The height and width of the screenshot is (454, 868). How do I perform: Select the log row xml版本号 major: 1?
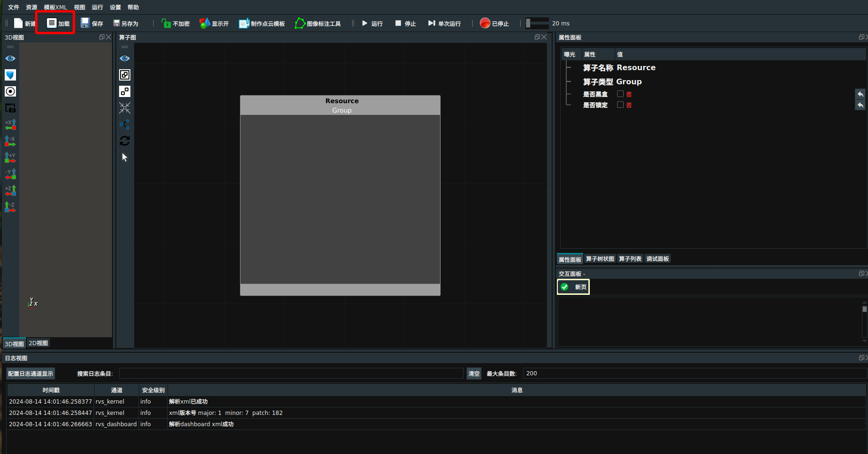(436, 413)
